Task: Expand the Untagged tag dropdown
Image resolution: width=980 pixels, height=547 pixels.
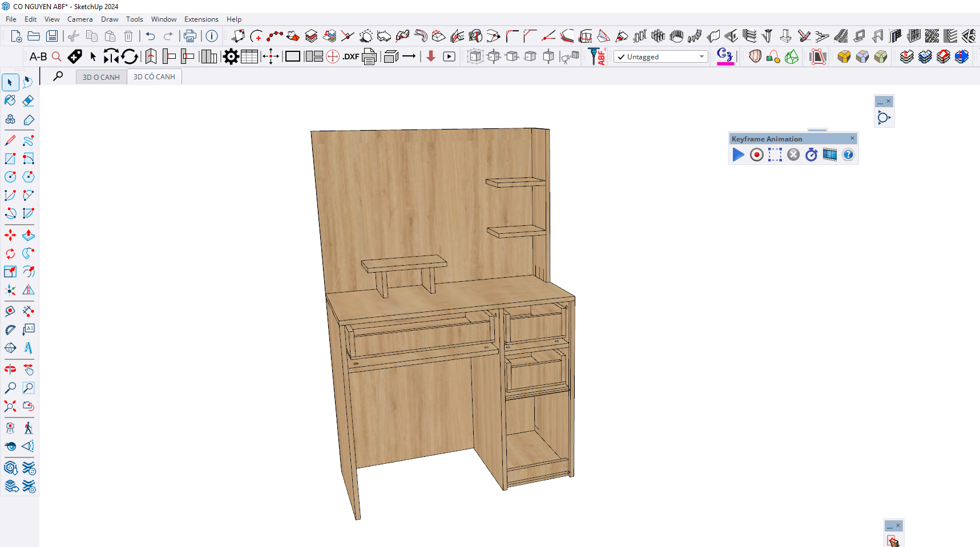Action: pos(701,56)
